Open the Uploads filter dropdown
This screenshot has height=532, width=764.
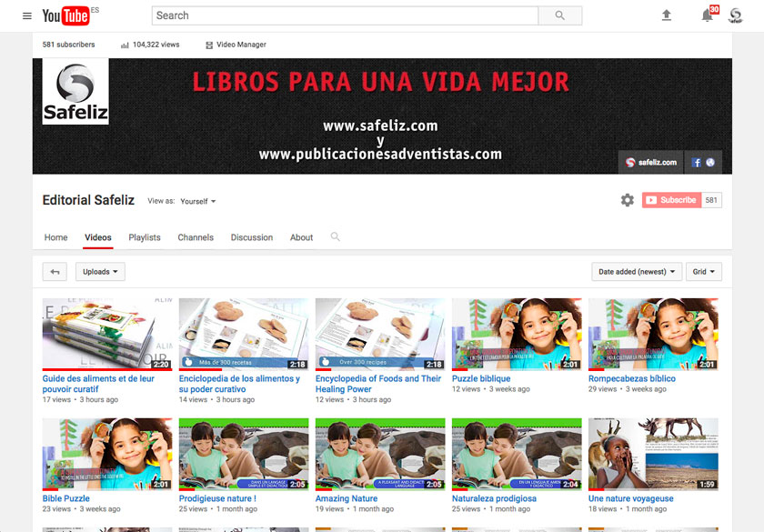pos(100,272)
